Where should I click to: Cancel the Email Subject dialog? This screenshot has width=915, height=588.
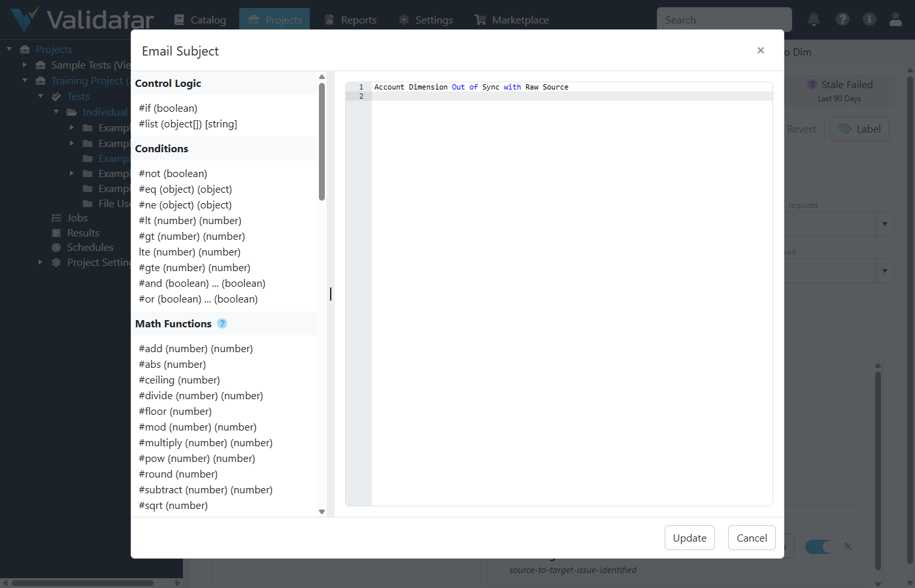[751, 538]
